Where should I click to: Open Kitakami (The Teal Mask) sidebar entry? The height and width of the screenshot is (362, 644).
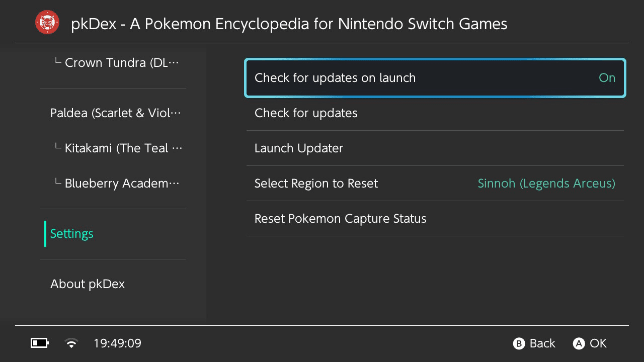113,148
